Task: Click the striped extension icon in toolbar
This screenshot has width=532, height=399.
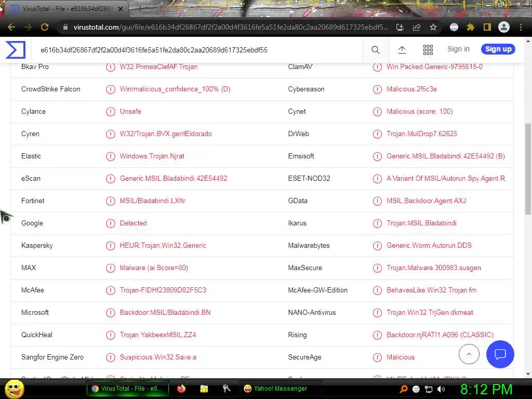Action: 454,27
